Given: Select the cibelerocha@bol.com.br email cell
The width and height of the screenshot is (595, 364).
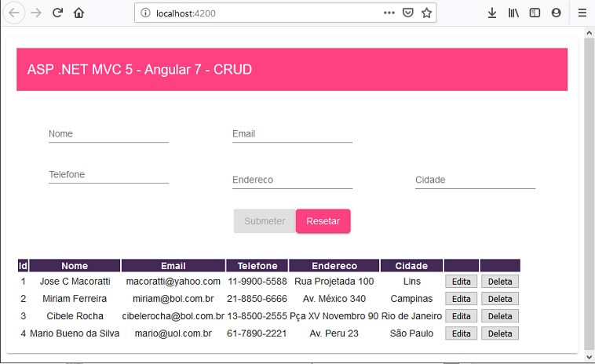Looking at the screenshot, I should [x=173, y=316].
